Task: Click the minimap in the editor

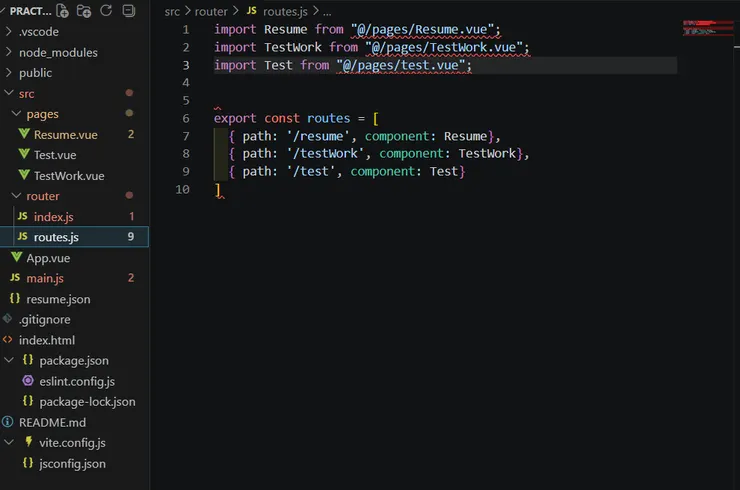Action: [x=704, y=27]
